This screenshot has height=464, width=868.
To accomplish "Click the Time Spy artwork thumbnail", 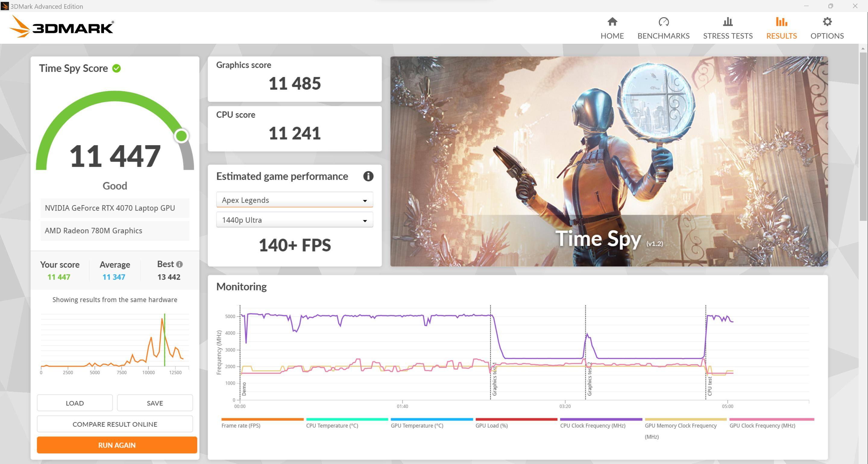I will [x=609, y=161].
